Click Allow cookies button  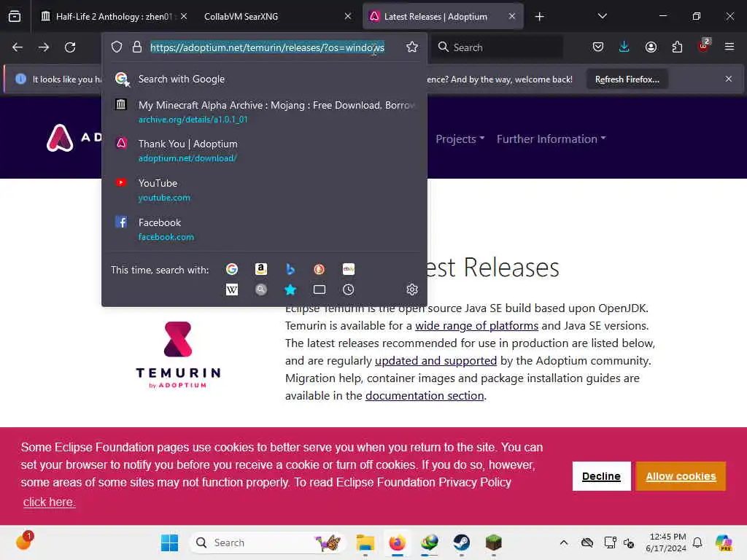pos(681,476)
